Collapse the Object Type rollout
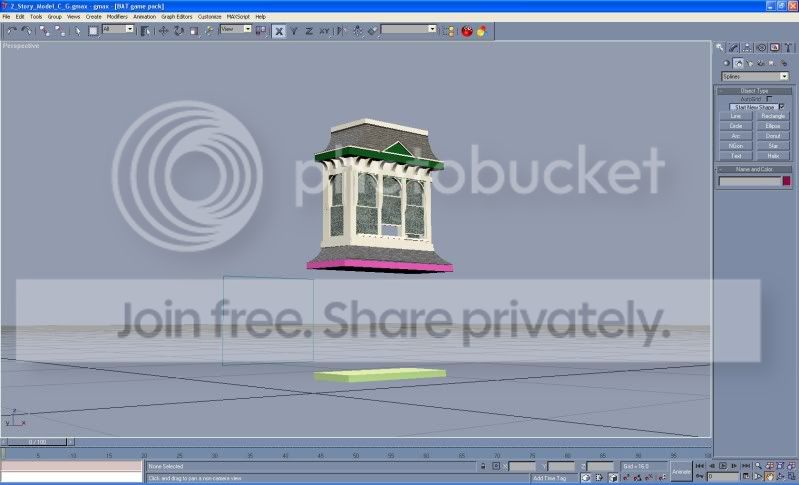 click(754, 91)
